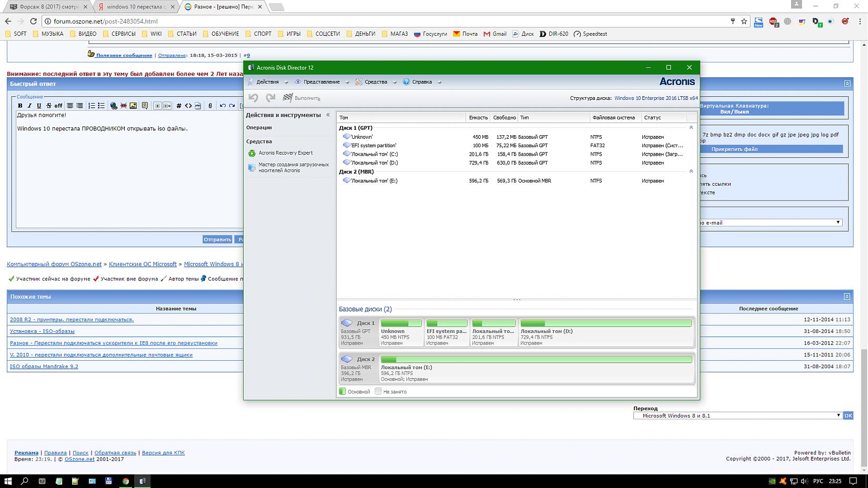This screenshot has height=488, width=868.
Task: Click the Выполнить checkered flag icon
Action: [288, 98]
